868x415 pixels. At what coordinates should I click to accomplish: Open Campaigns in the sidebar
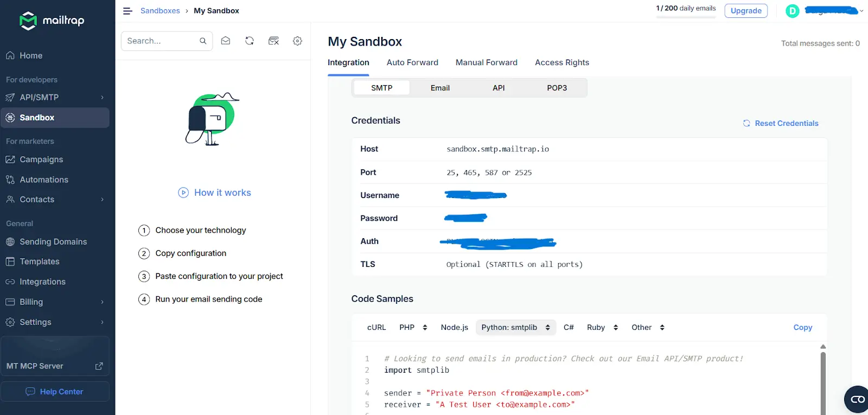pos(55,159)
